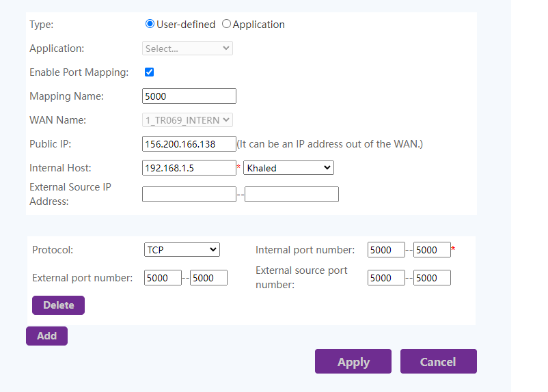Viewport: 548px width, 392px height.
Task: Choose the Application type radio option
Action: tap(226, 24)
